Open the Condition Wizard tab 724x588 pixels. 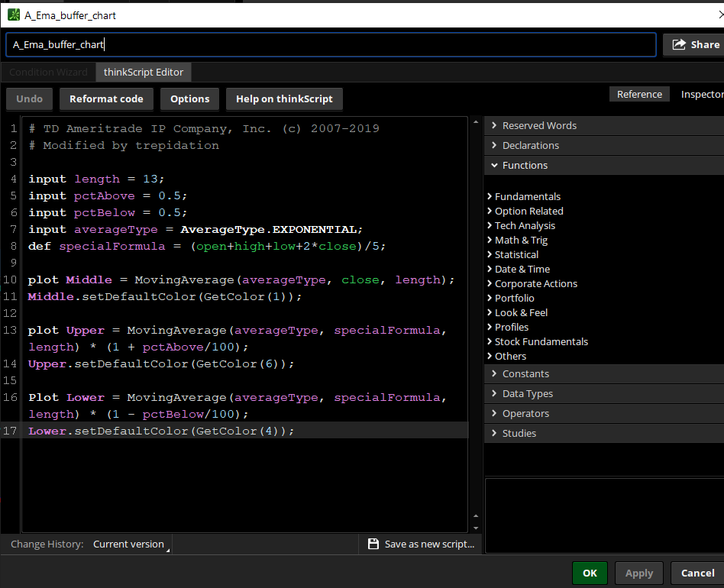(x=48, y=72)
